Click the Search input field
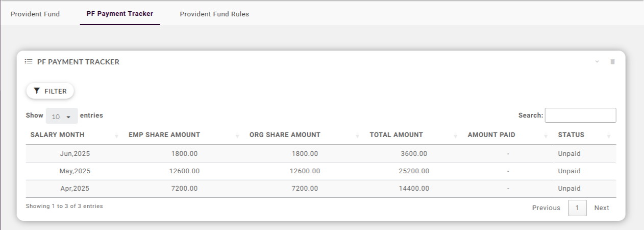644x230 pixels. point(580,116)
